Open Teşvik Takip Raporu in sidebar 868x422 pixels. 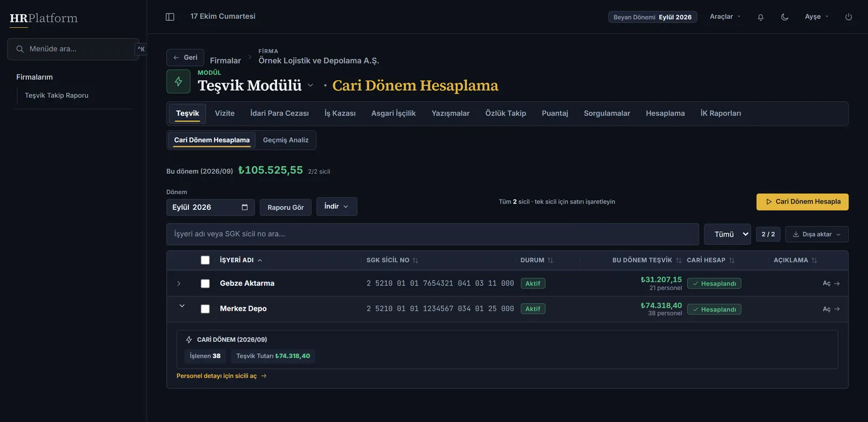point(56,95)
